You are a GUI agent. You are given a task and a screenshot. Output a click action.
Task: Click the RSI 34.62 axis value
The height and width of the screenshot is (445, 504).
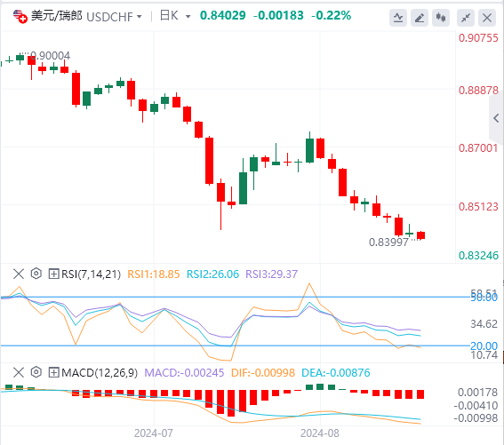click(484, 324)
